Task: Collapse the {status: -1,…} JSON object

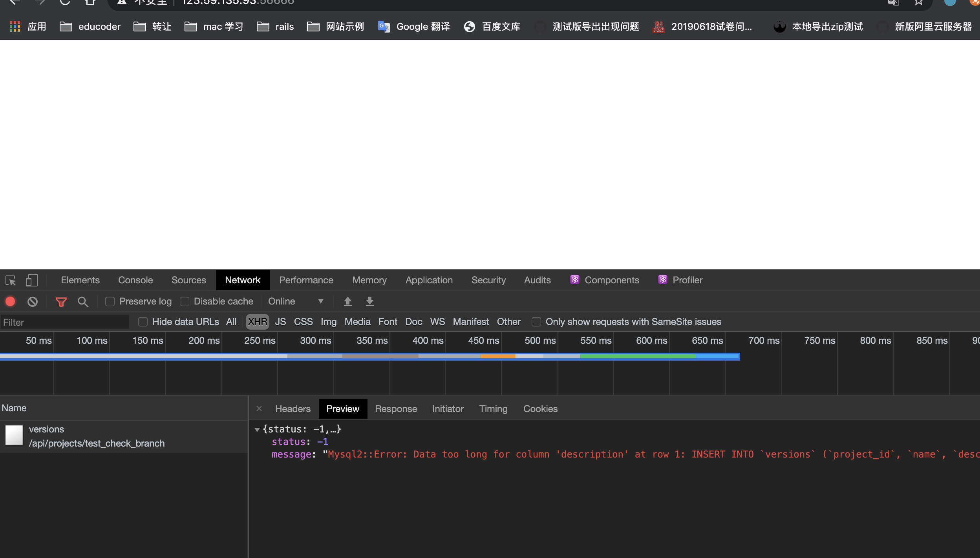Action: pyautogui.click(x=257, y=429)
